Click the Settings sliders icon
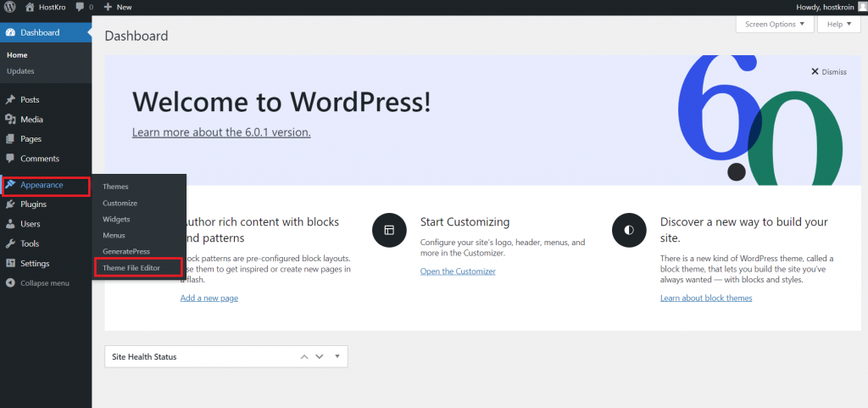The width and height of the screenshot is (868, 408). click(10, 264)
